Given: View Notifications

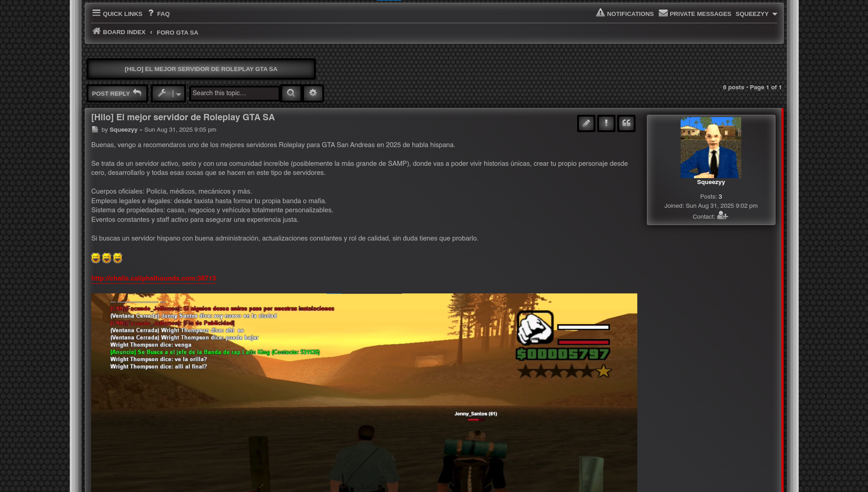Looking at the screenshot, I should point(625,14).
